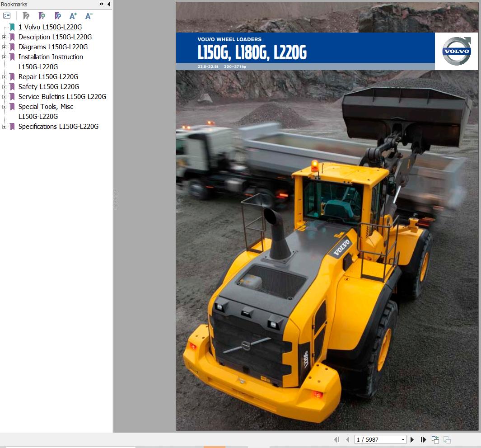
Task: Click the purple bookmark icon beside Diagrams
Action: click(12, 47)
